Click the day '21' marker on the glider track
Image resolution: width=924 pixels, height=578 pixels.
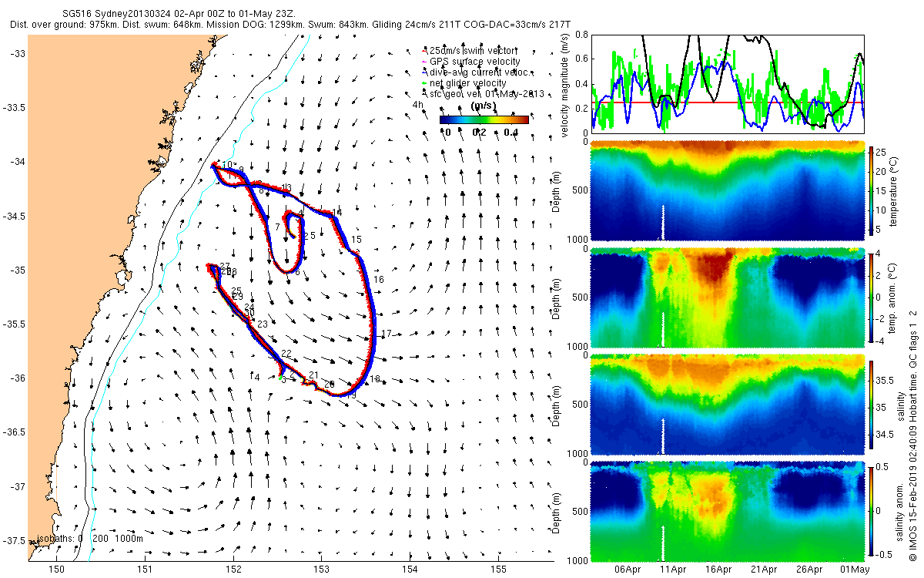pos(313,376)
